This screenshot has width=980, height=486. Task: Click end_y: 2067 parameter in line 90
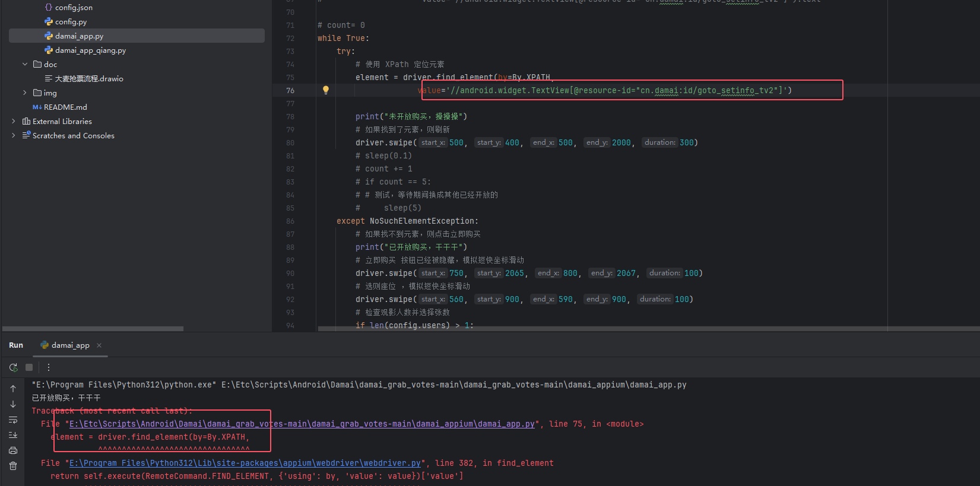(x=612, y=273)
